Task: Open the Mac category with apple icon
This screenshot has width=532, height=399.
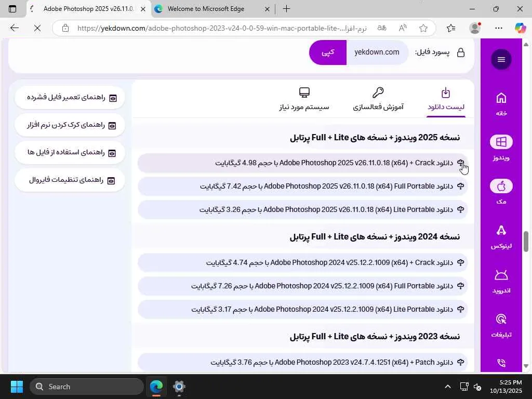Action: pos(501,192)
